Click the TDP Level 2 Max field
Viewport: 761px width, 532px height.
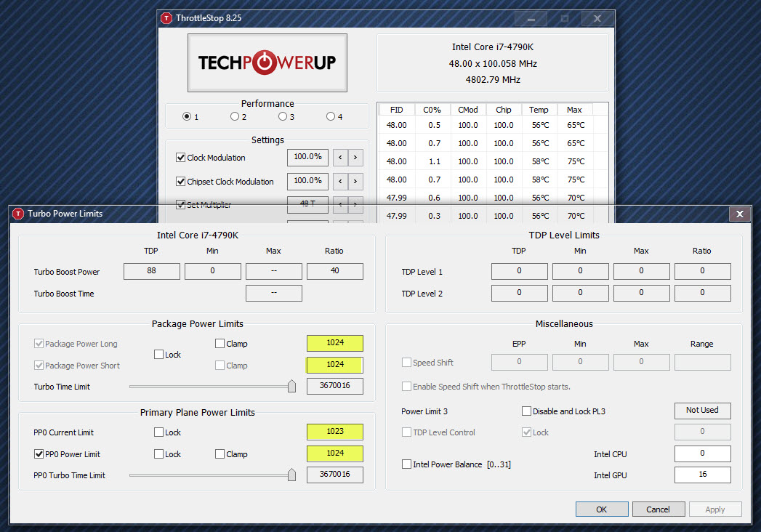(x=642, y=293)
